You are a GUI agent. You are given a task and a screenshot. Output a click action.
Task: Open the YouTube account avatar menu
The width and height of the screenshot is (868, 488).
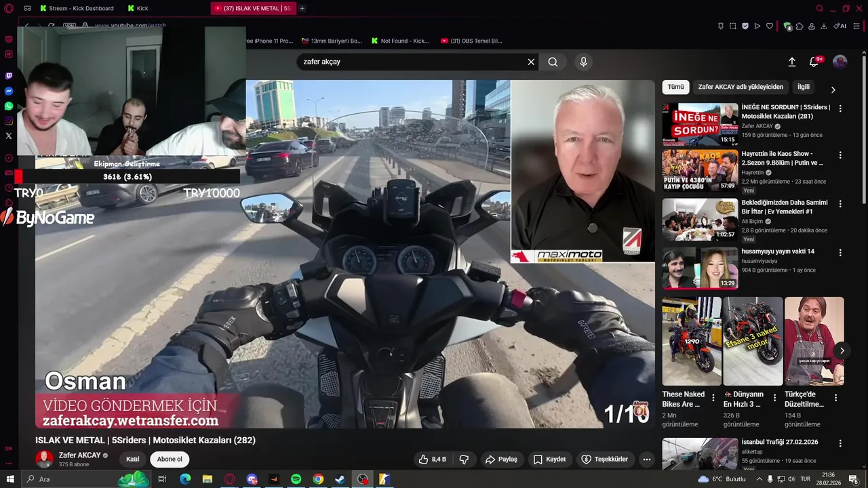pyautogui.click(x=840, y=62)
